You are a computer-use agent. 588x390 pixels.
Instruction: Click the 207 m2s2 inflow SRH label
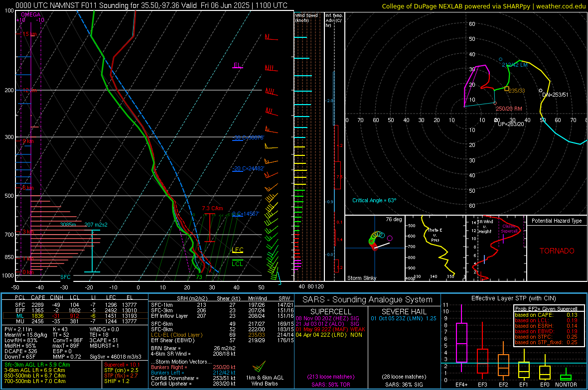pos(96,225)
